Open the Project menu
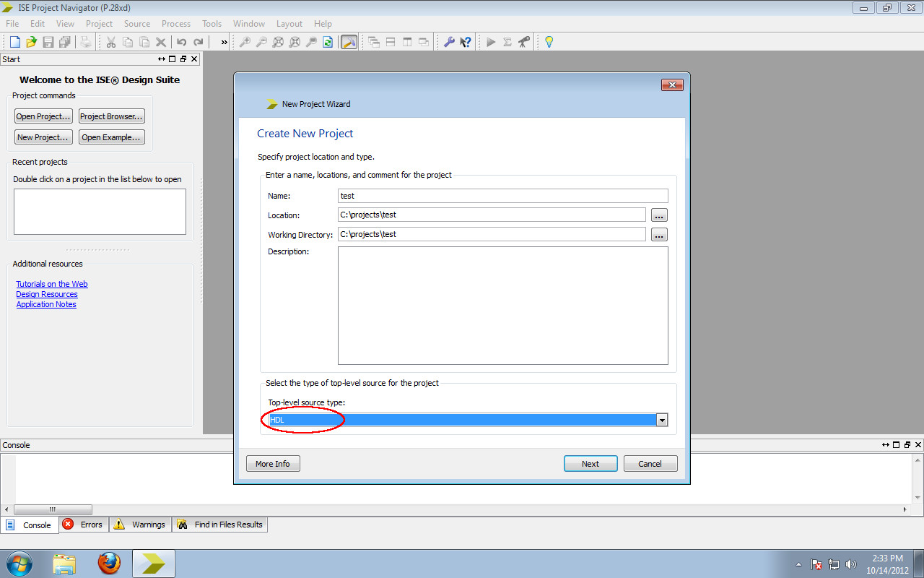Image resolution: width=924 pixels, height=578 pixels. 99,24
